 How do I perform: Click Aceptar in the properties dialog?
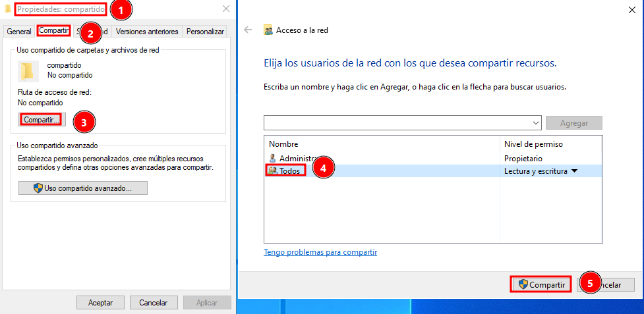[x=101, y=303]
